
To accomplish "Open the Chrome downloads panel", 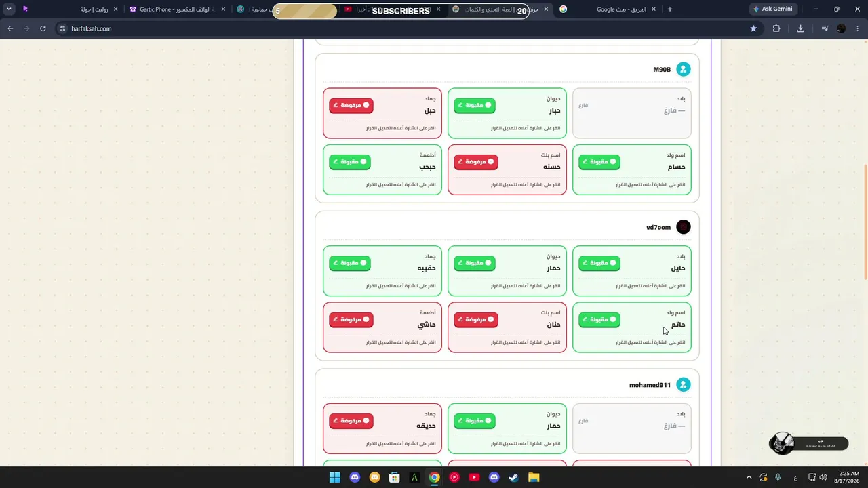I will click(x=800, y=28).
